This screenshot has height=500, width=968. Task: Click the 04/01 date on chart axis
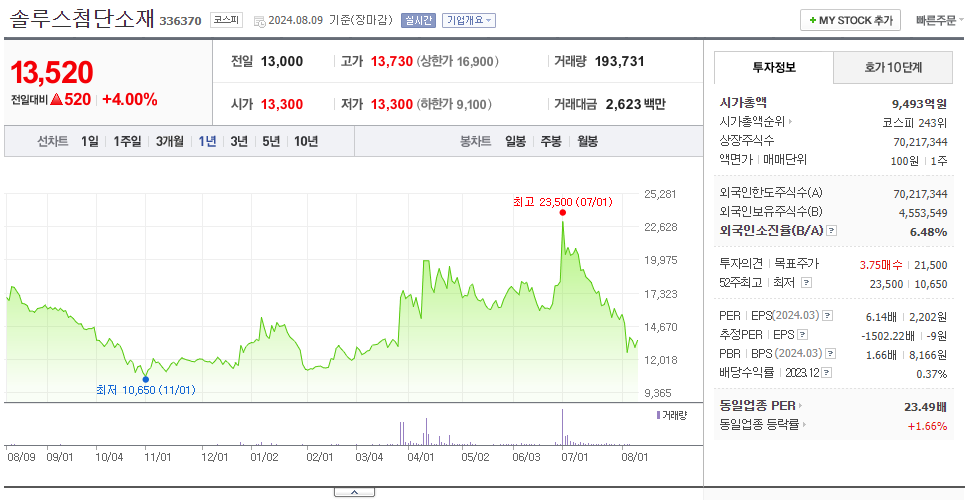click(x=421, y=457)
